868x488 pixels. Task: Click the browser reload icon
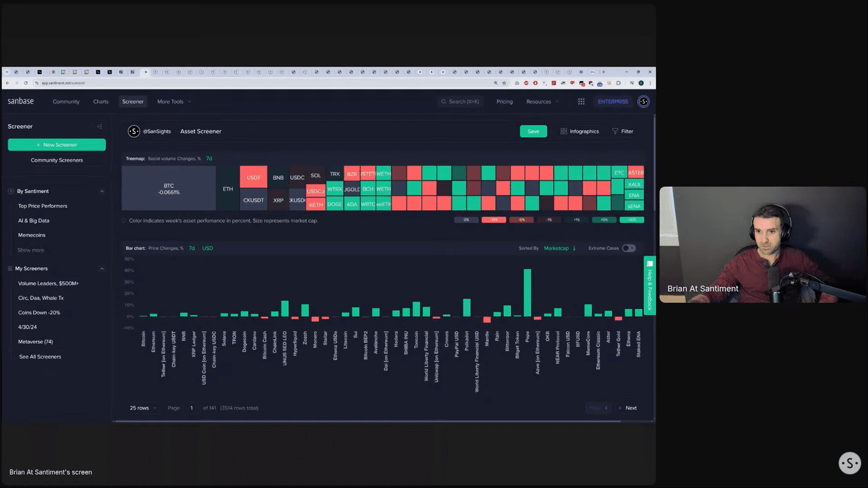(26, 83)
